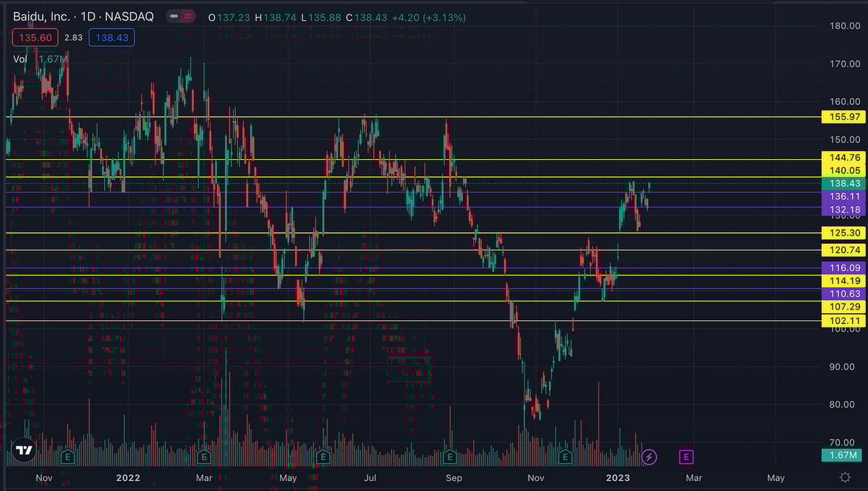
Task: Select the 125.30 horizontal line label
Action: coord(843,233)
